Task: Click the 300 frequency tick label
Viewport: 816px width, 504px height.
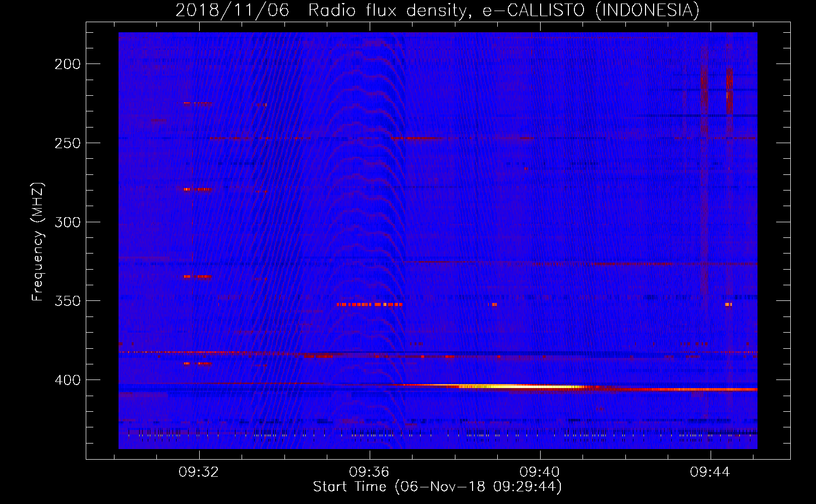Action: pyautogui.click(x=68, y=222)
